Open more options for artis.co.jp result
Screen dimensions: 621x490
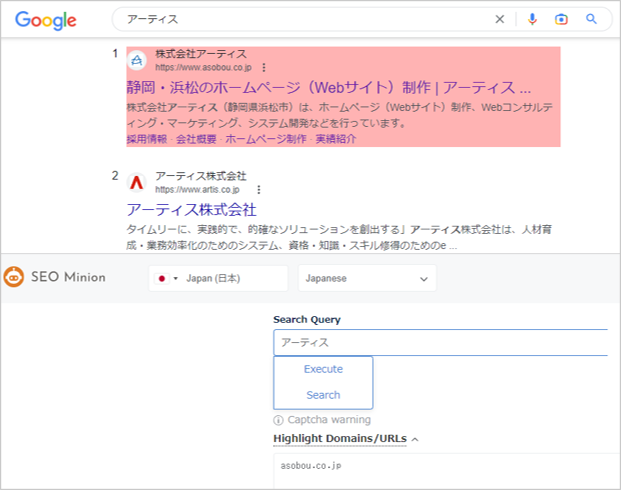(259, 190)
